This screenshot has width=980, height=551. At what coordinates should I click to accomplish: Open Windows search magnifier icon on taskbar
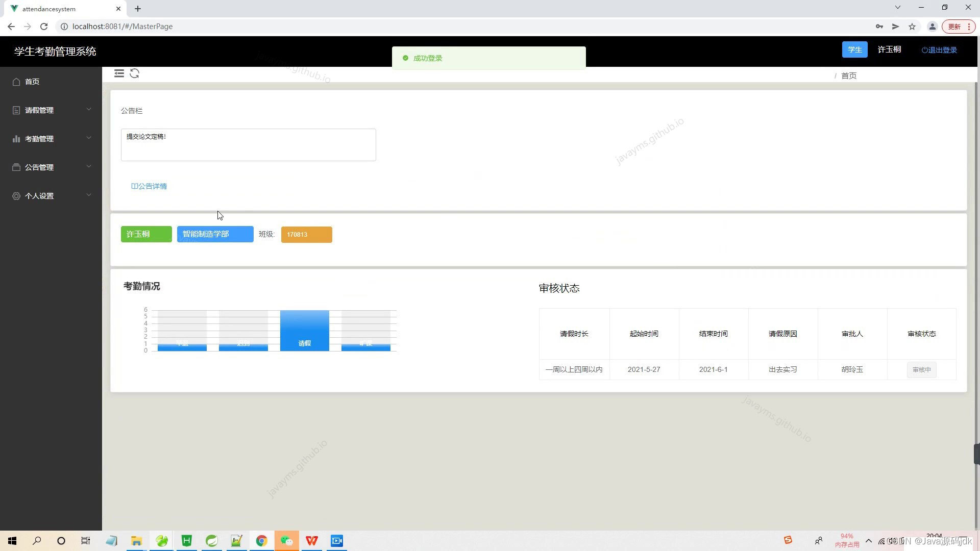coord(37,541)
